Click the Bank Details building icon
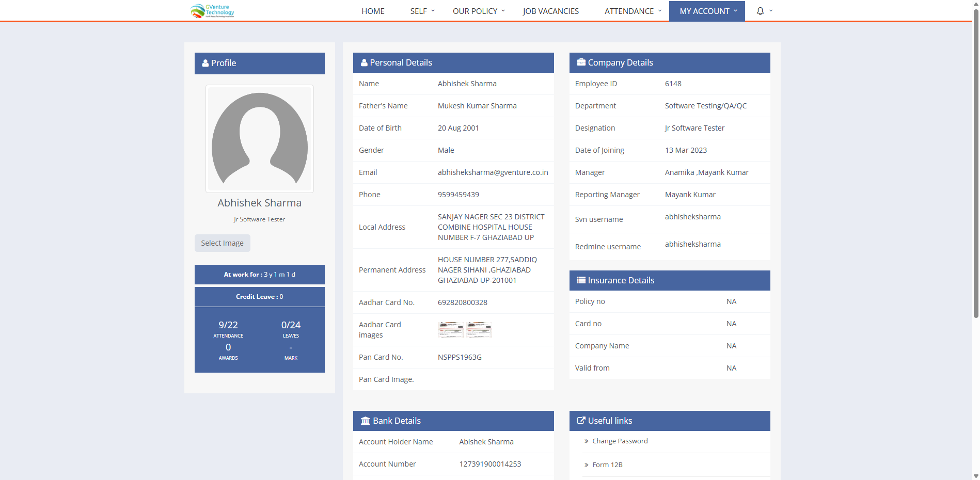 [x=365, y=421]
